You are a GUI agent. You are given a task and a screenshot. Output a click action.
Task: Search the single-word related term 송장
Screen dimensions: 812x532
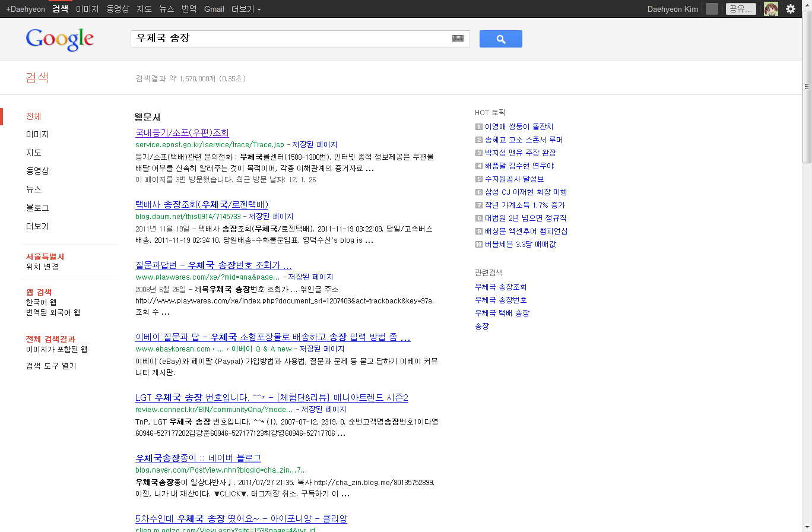(482, 326)
